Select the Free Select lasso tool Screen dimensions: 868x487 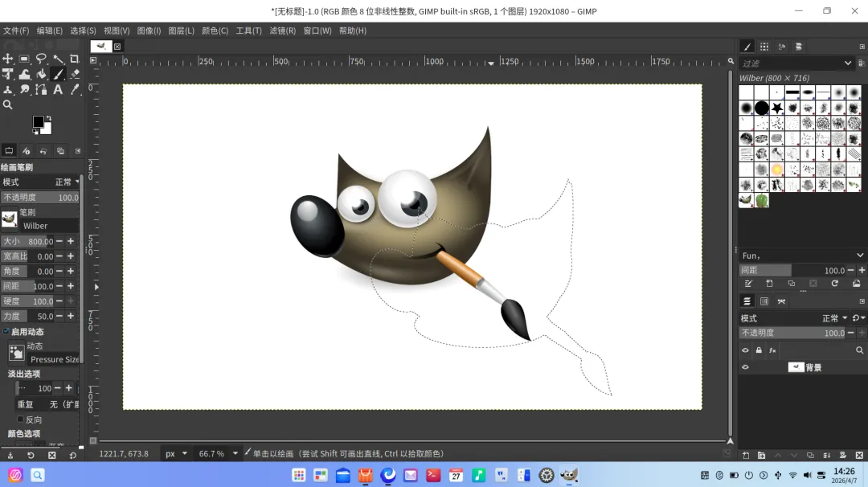click(x=41, y=59)
